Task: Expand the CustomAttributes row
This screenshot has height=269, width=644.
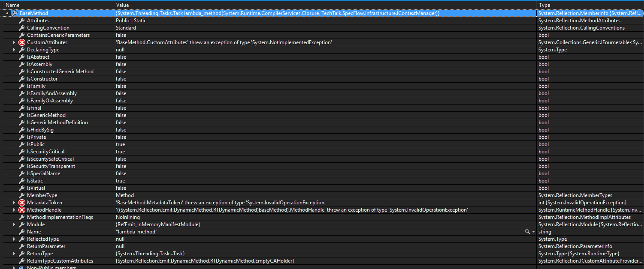Action: click(x=14, y=42)
